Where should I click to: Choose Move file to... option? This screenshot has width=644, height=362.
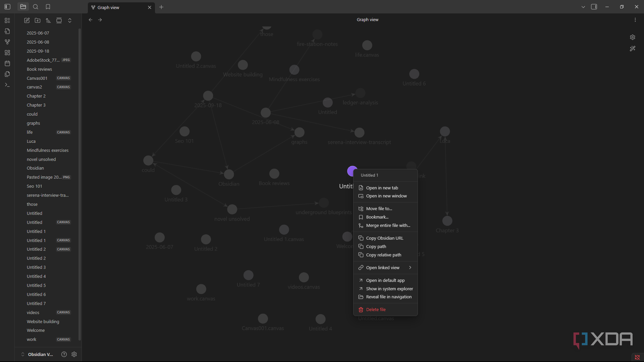[x=385, y=208]
